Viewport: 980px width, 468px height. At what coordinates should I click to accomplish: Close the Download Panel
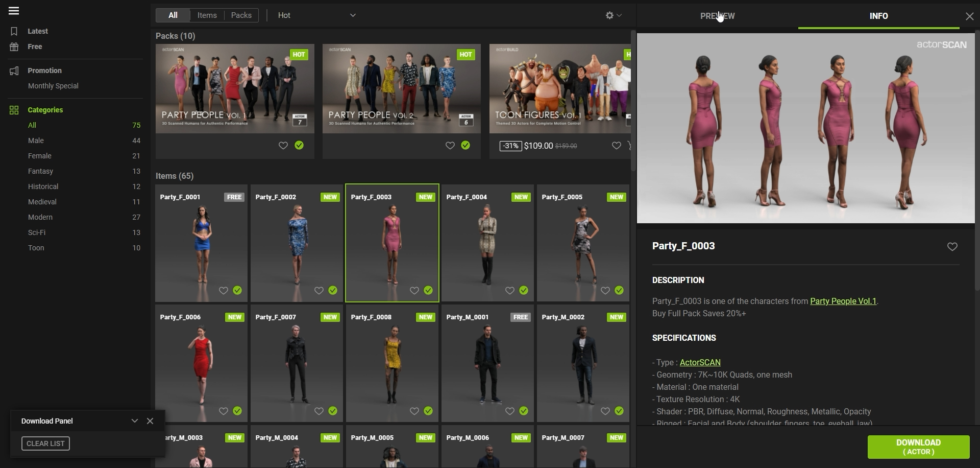click(150, 422)
